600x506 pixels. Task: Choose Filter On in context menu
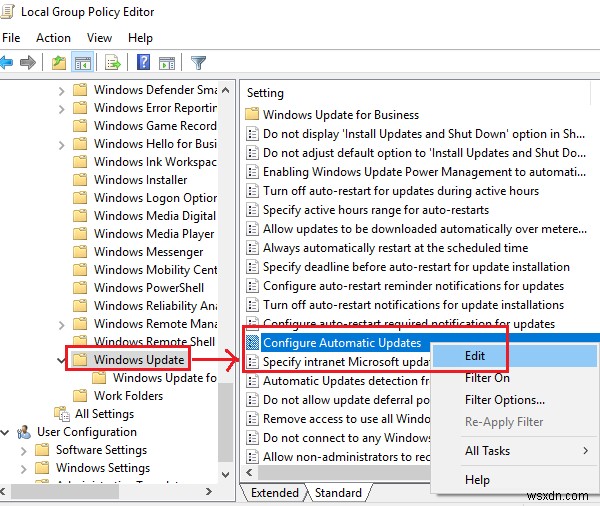coord(514,378)
